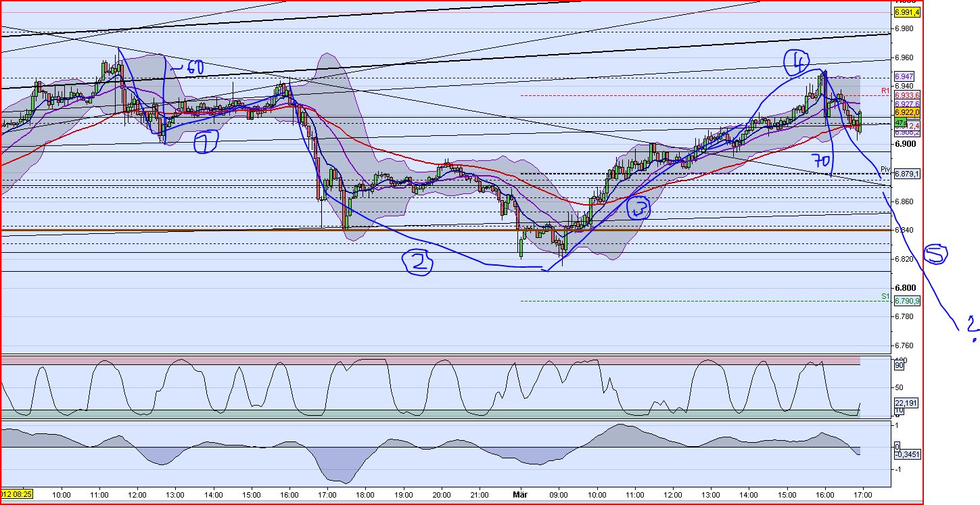Click the 6.780 price axis label

tap(904, 316)
